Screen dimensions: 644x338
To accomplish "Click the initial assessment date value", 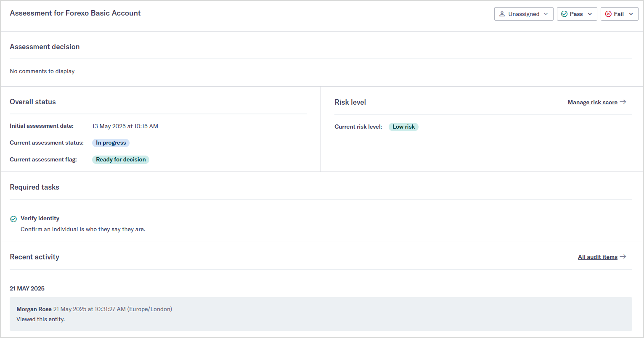I will click(125, 126).
